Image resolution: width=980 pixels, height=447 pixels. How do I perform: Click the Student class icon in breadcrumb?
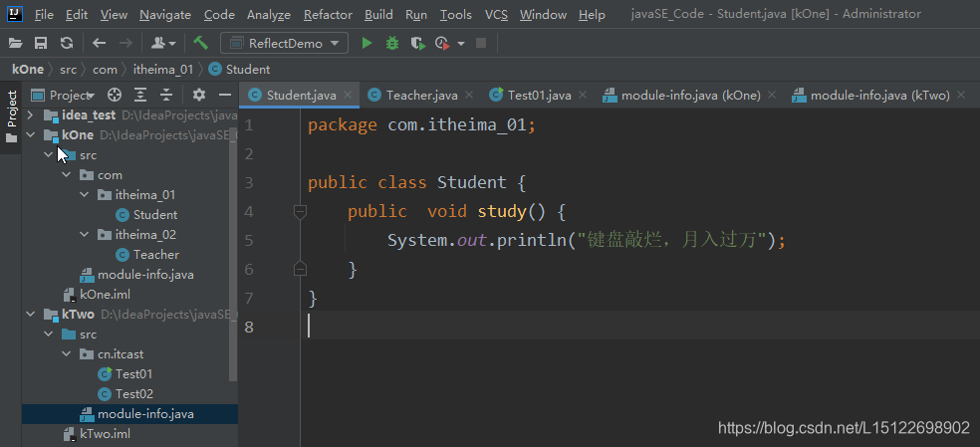(x=215, y=70)
